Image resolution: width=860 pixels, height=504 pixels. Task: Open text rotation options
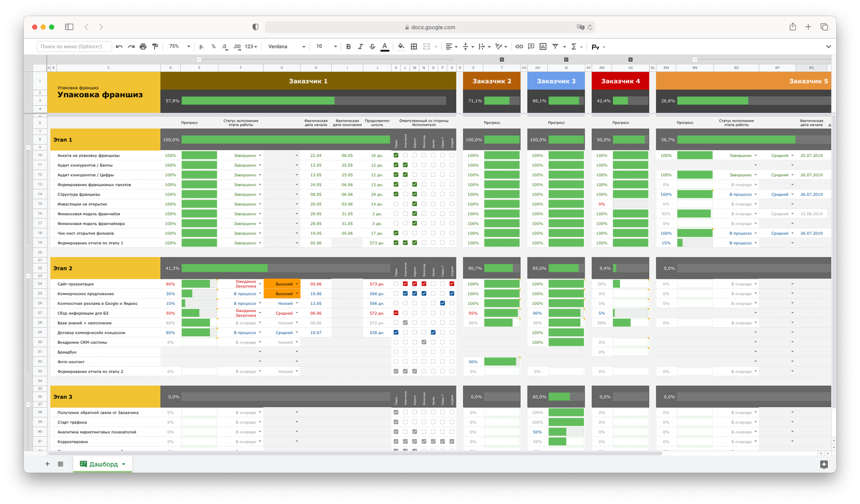coord(501,47)
